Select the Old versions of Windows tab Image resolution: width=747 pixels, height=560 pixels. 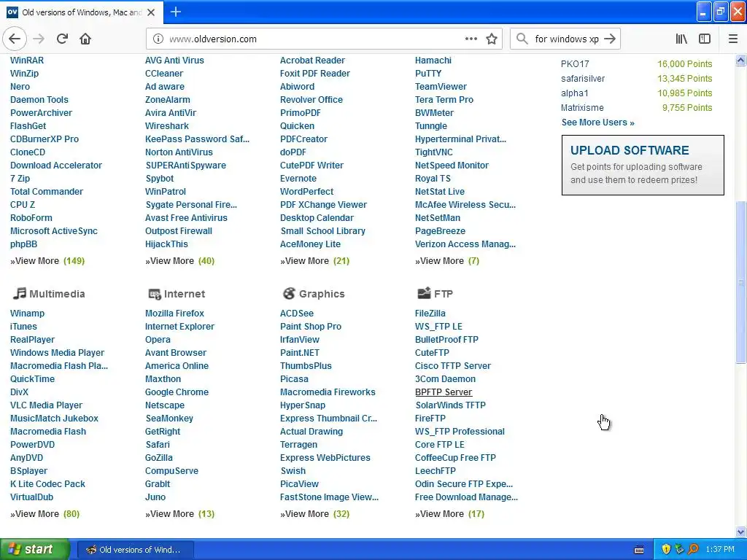(x=82, y=12)
